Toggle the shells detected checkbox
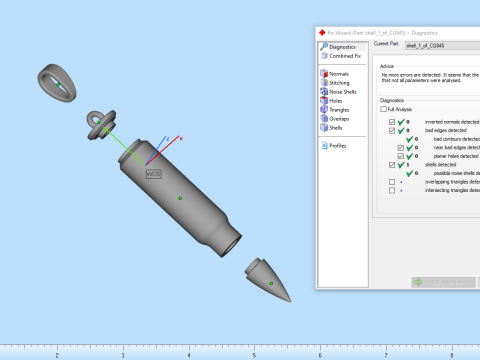Image resolution: width=480 pixels, height=360 pixels. point(392,165)
